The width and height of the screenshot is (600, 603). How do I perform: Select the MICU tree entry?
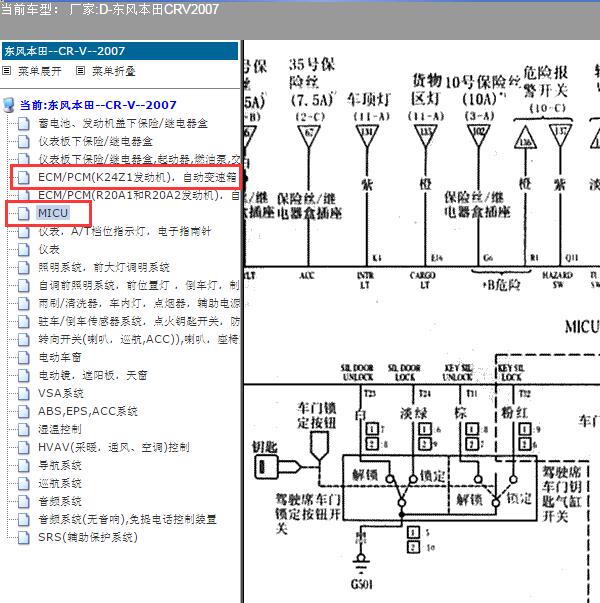point(53,213)
